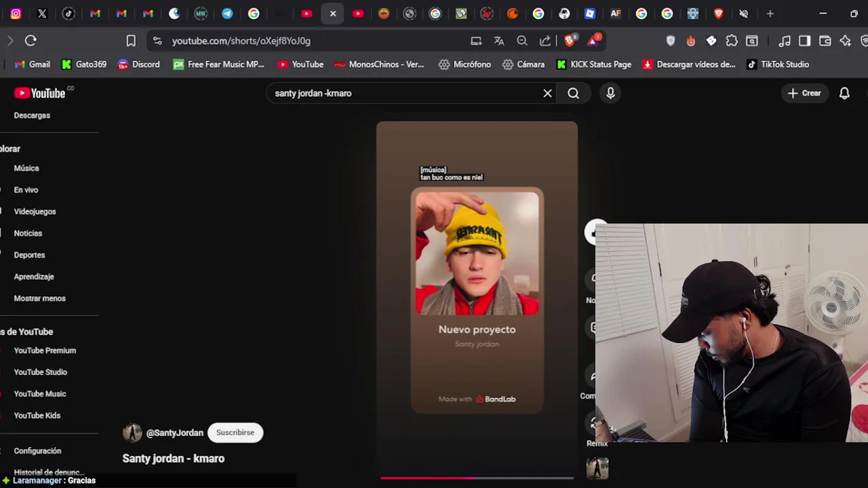Clear the search text with X
Image resolution: width=868 pixels, height=488 pixels.
[x=548, y=94]
